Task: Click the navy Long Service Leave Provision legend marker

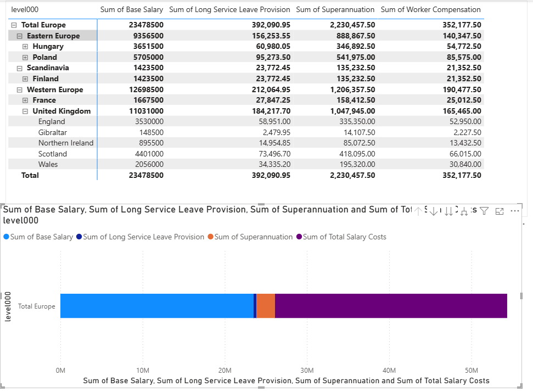Action: [79, 237]
